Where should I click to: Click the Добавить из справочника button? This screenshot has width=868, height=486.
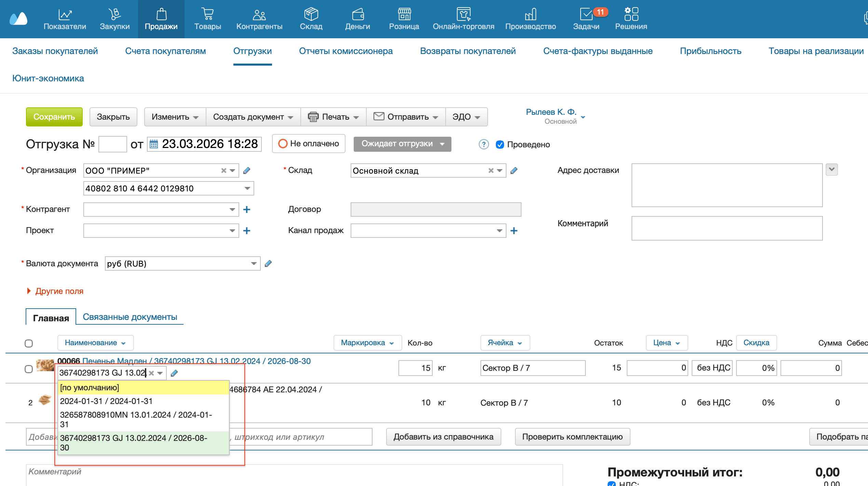(443, 437)
